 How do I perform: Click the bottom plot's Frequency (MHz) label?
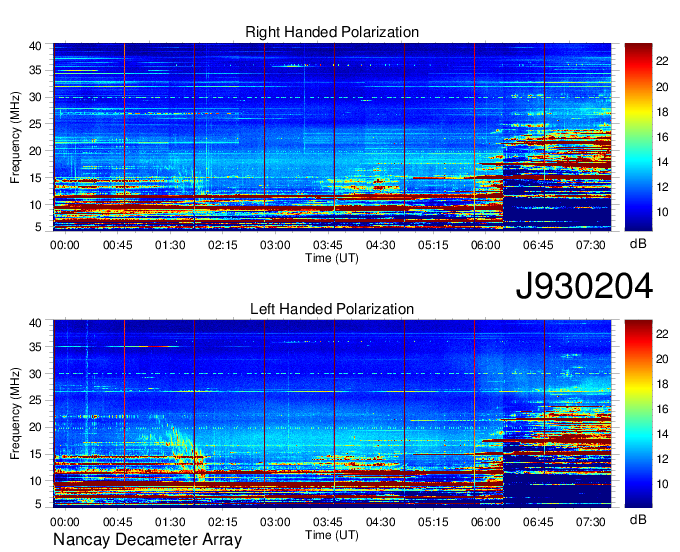pos(15,414)
